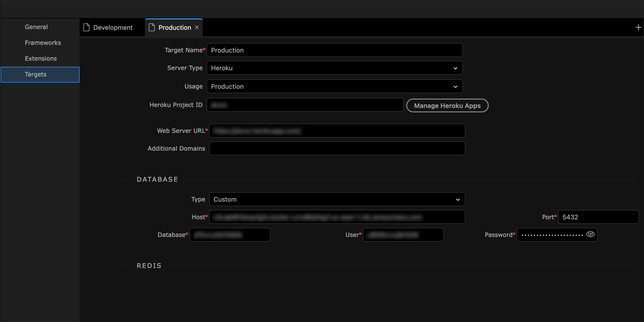Select the Production tab

(174, 28)
